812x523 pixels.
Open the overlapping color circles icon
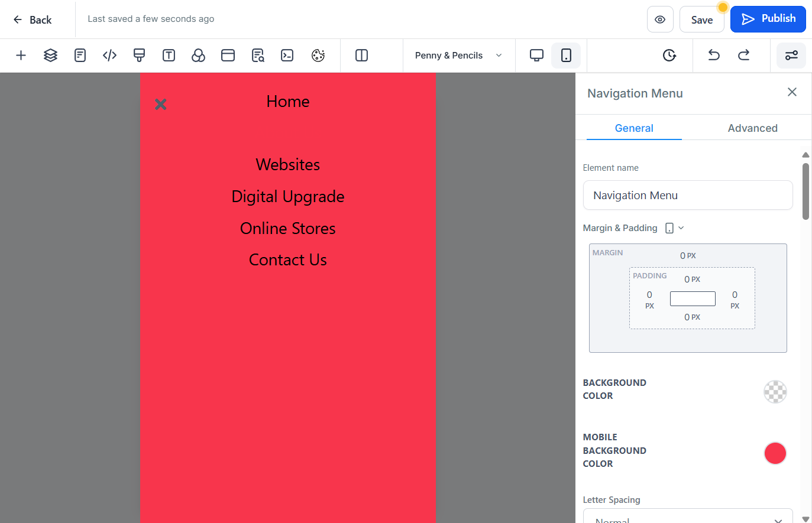pyautogui.click(x=198, y=56)
